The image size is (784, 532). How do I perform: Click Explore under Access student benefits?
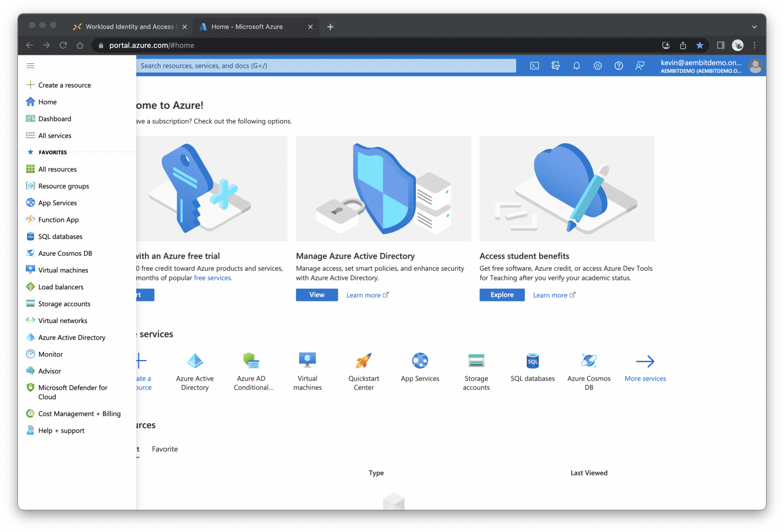501,295
